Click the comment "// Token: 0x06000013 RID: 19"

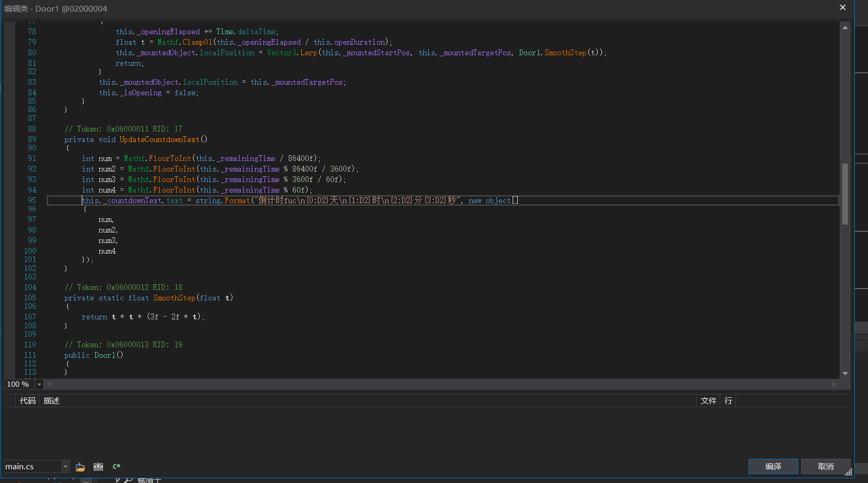point(124,345)
